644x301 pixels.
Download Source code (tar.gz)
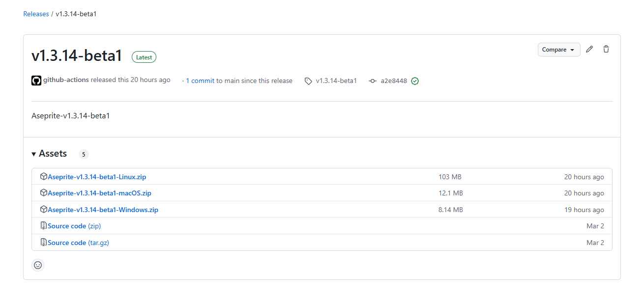(78, 243)
